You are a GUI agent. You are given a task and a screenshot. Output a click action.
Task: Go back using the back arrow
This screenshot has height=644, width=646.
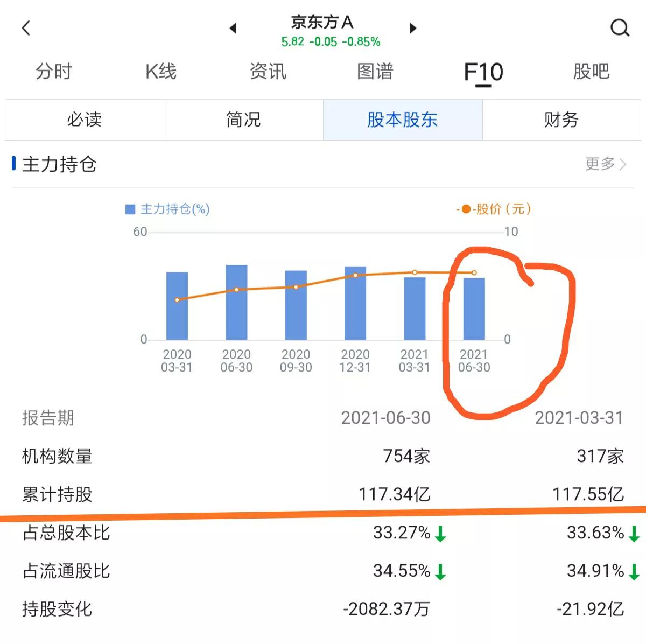[x=26, y=28]
